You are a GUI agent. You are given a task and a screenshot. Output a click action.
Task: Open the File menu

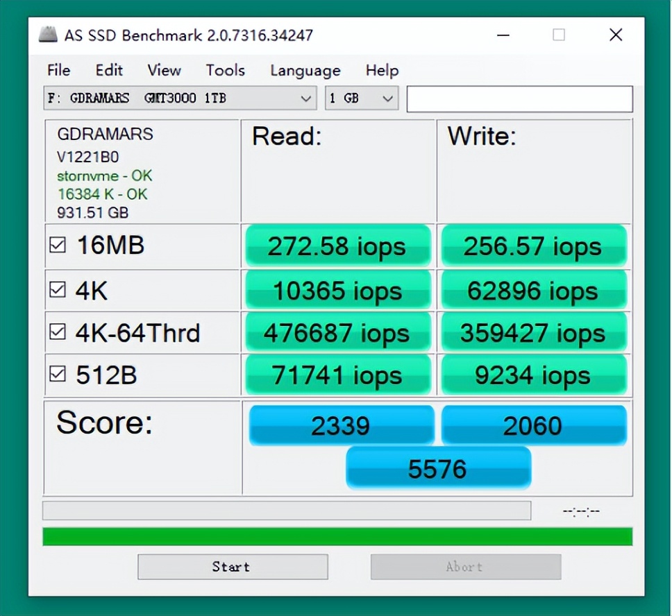coord(58,70)
